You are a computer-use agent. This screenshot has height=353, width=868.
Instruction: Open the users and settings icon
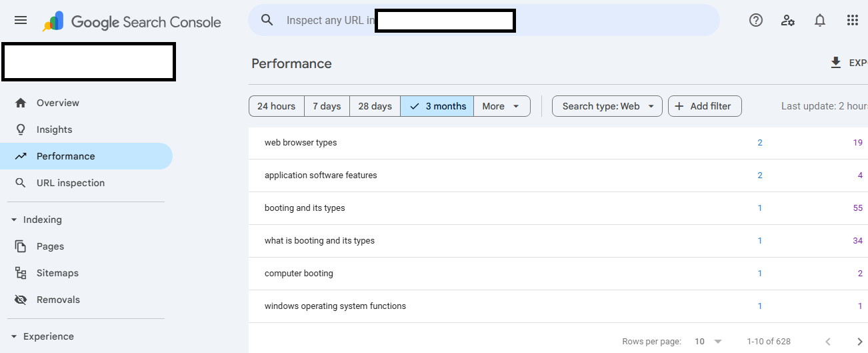788,20
